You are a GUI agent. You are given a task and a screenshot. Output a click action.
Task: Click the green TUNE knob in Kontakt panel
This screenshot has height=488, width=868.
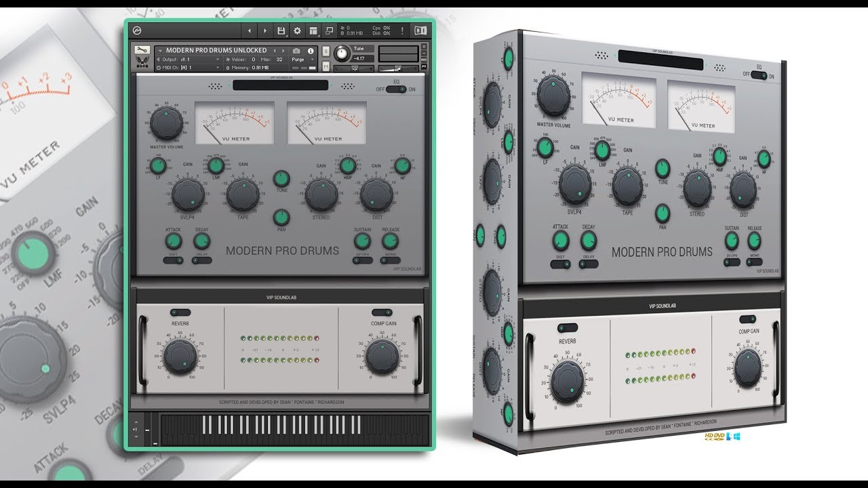(x=281, y=178)
